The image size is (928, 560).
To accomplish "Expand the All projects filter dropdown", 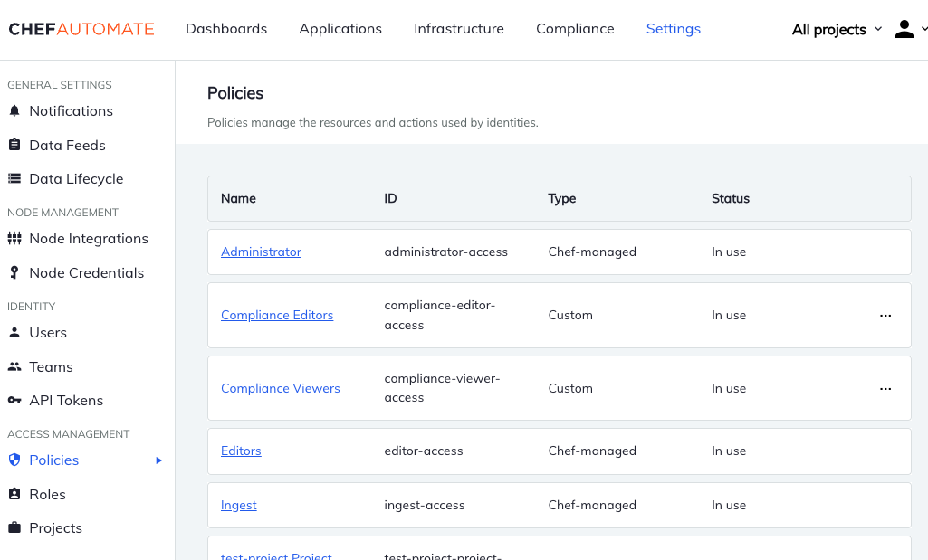I will coord(837,30).
